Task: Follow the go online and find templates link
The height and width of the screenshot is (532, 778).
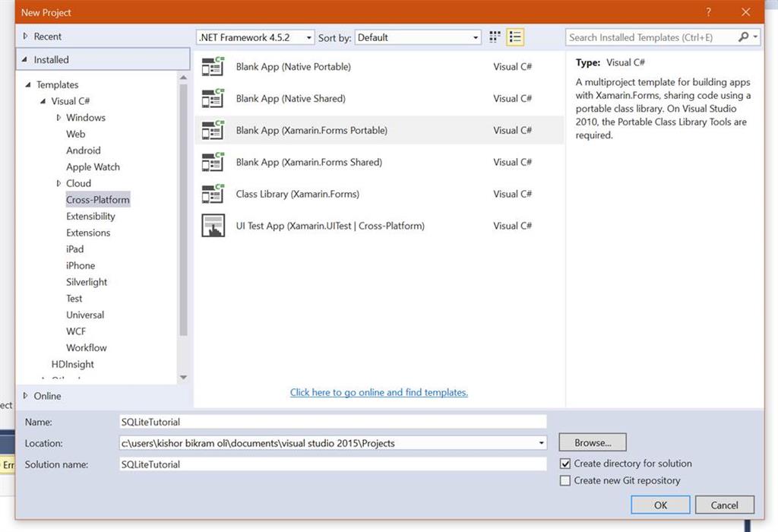Action: [379, 392]
